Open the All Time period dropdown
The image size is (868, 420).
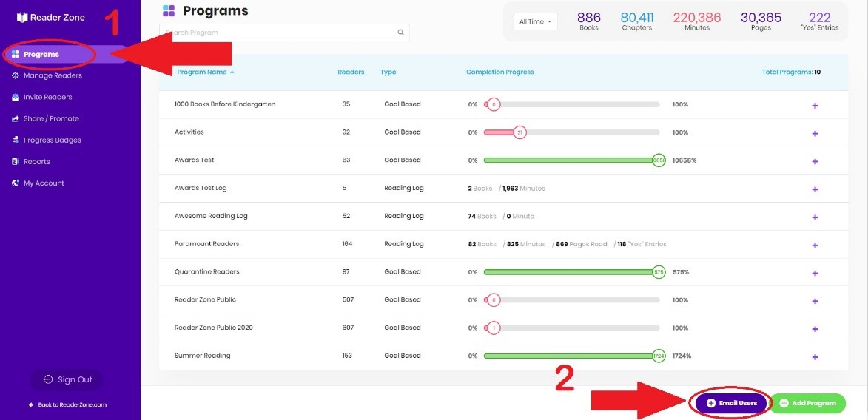[535, 21]
